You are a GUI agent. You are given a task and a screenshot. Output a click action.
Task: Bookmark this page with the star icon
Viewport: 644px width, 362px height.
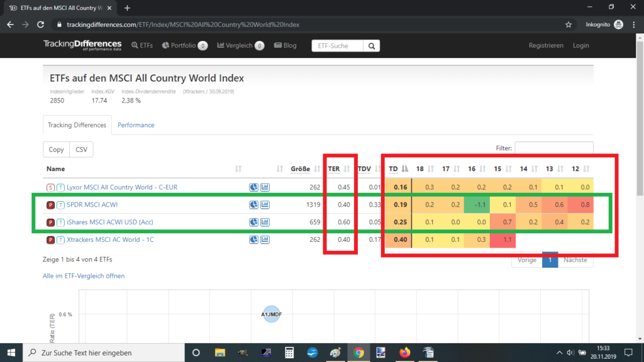pos(569,25)
